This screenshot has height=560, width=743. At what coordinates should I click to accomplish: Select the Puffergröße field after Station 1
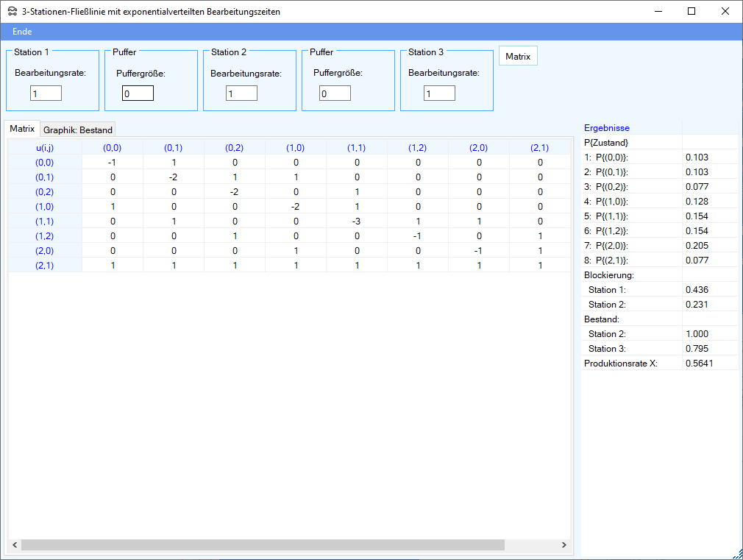pyautogui.click(x=138, y=93)
